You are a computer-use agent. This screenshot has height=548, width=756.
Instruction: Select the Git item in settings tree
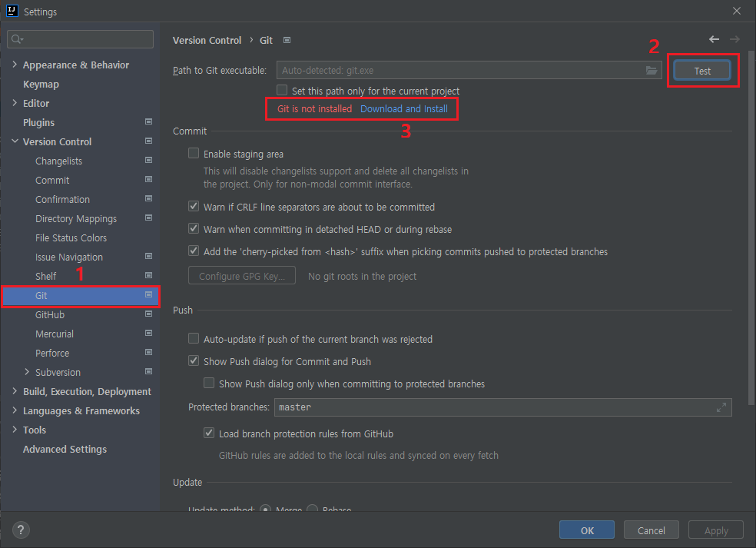click(81, 295)
